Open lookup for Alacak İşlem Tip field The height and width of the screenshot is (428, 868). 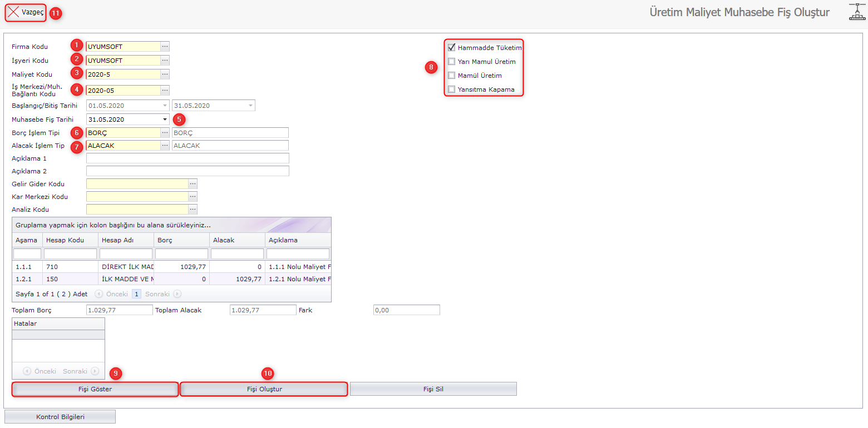(165, 146)
